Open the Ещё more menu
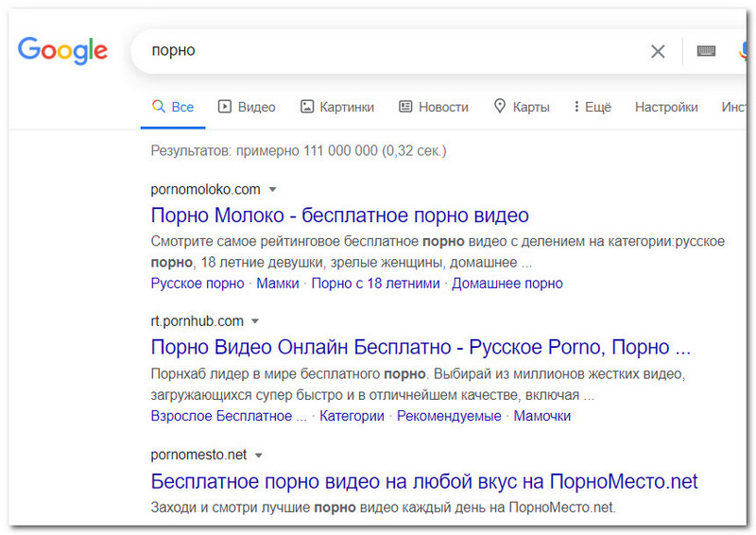Viewport: 756px width, 535px height. 593,107
